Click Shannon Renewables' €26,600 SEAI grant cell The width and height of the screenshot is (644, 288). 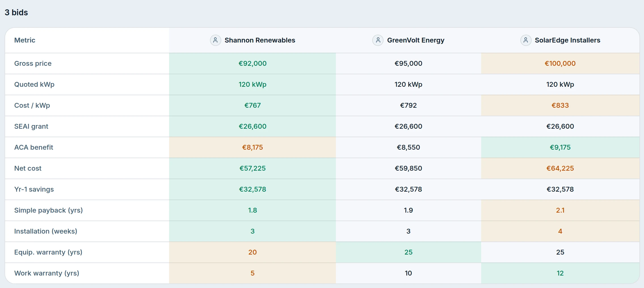(252, 126)
